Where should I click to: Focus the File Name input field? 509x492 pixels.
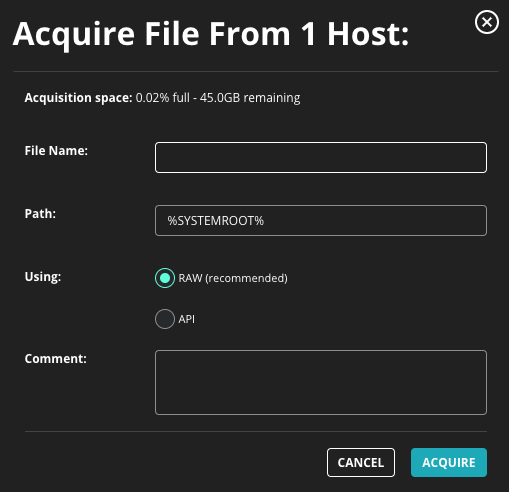tap(321, 157)
